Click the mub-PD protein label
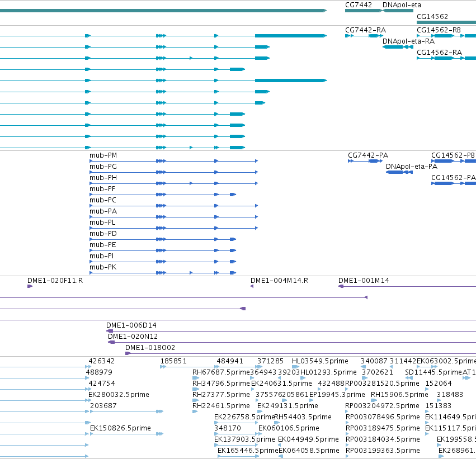The height and width of the screenshot is (459, 476). [103, 234]
